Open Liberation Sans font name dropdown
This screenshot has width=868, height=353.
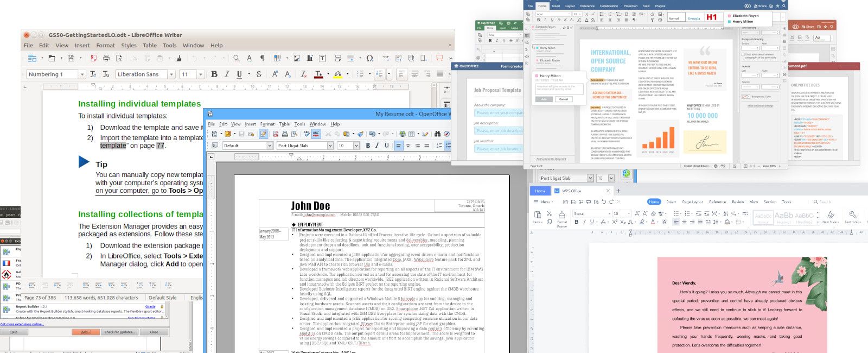click(171, 74)
